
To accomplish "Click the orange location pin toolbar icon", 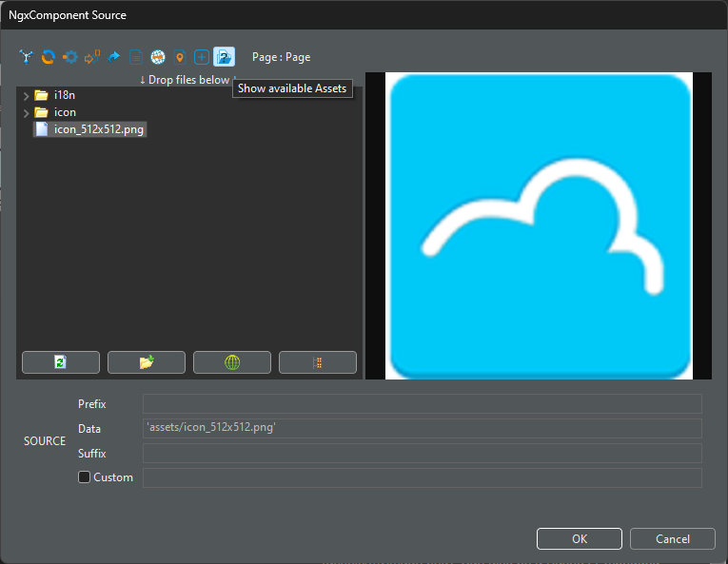I will [x=180, y=57].
